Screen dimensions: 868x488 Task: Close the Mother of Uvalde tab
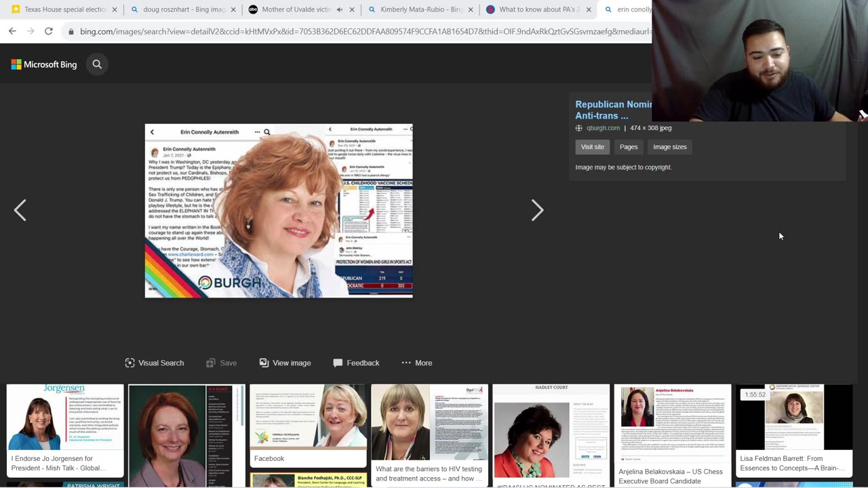click(x=352, y=9)
